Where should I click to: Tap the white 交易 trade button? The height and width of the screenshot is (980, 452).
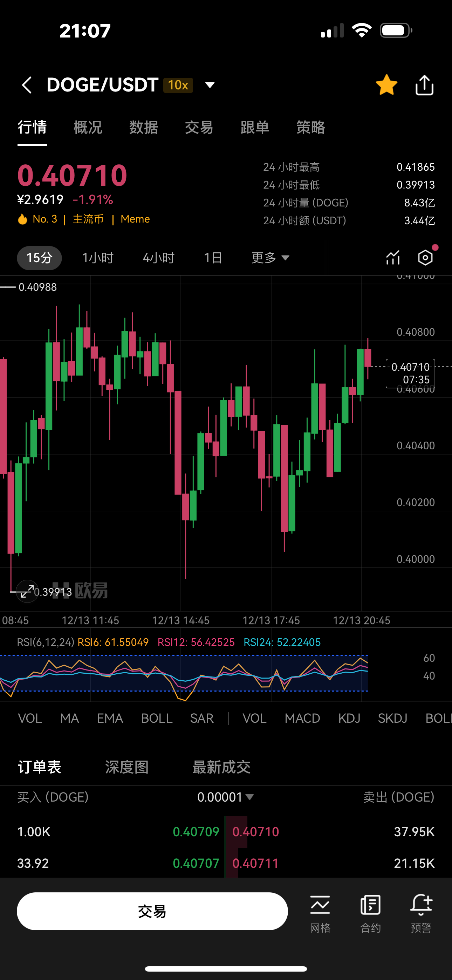point(152,911)
